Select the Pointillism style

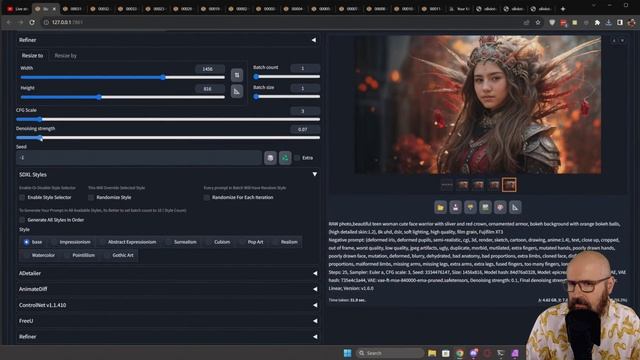tap(80, 256)
